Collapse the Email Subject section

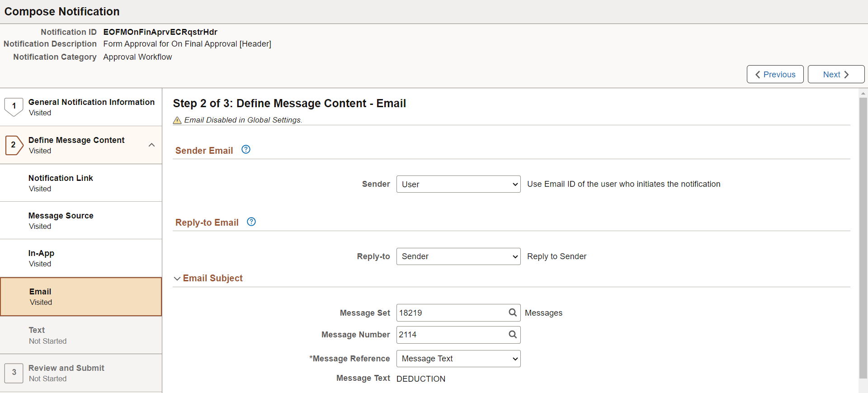click(177, 279)
